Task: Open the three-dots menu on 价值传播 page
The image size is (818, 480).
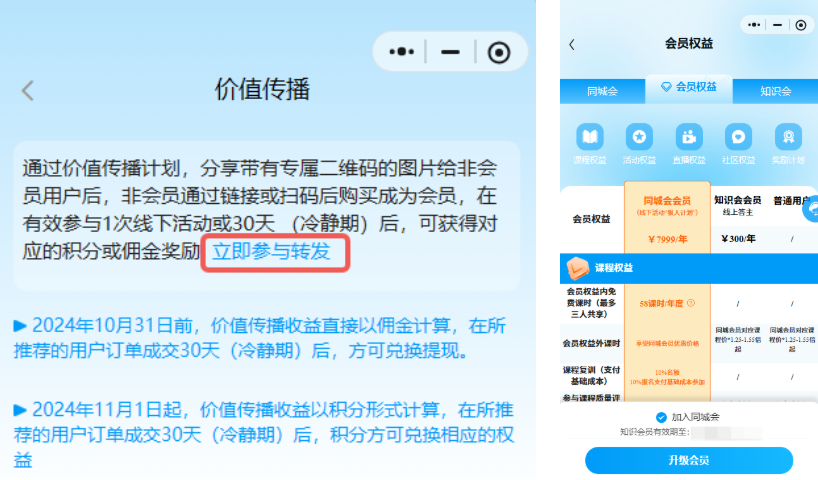Action: [402, 52]
